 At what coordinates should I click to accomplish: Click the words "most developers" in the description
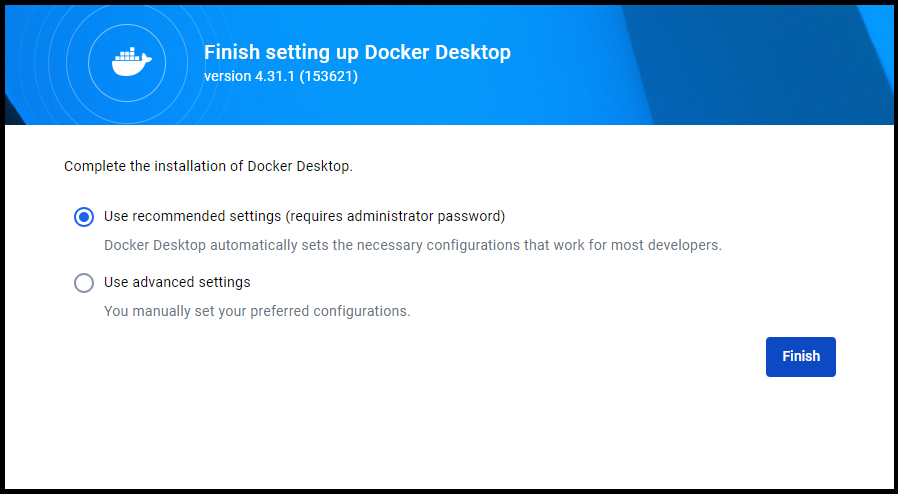(x=672, y=245)
